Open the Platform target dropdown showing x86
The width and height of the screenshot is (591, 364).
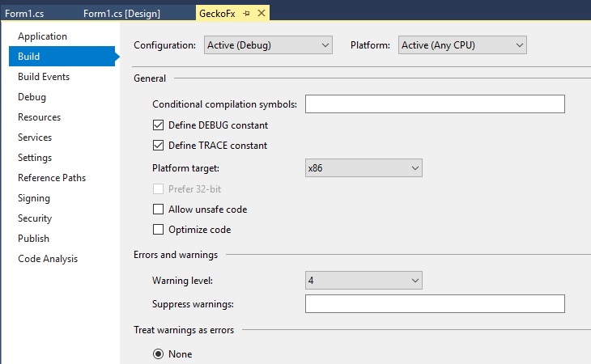[x=364, y=168]
